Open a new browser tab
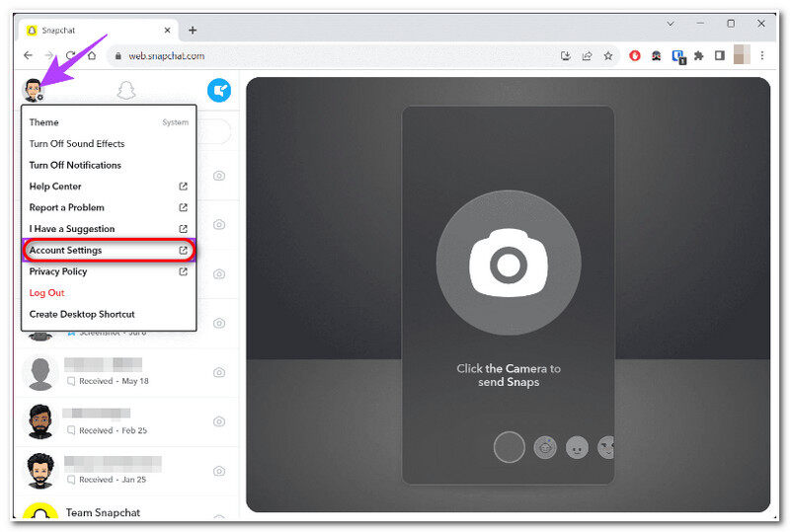The image size is (790, 532). coord(193,31)
